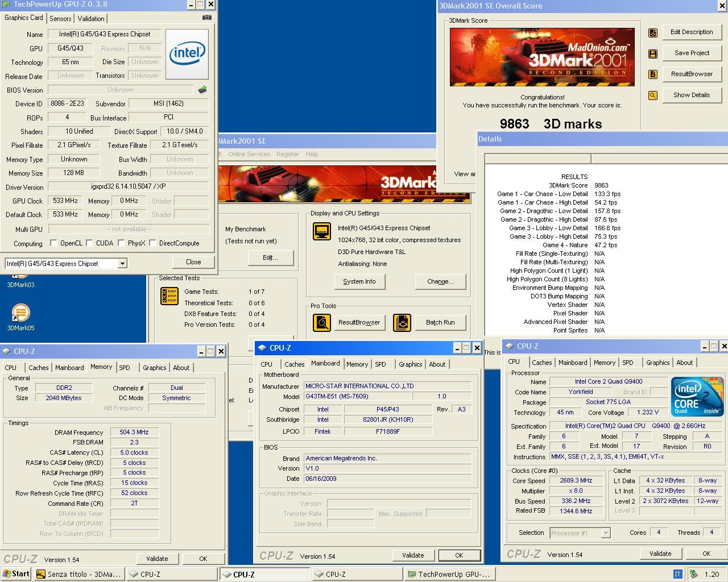Click the Specification field in CPU-Z
The image size is (728, 582).
click(635, 426)
